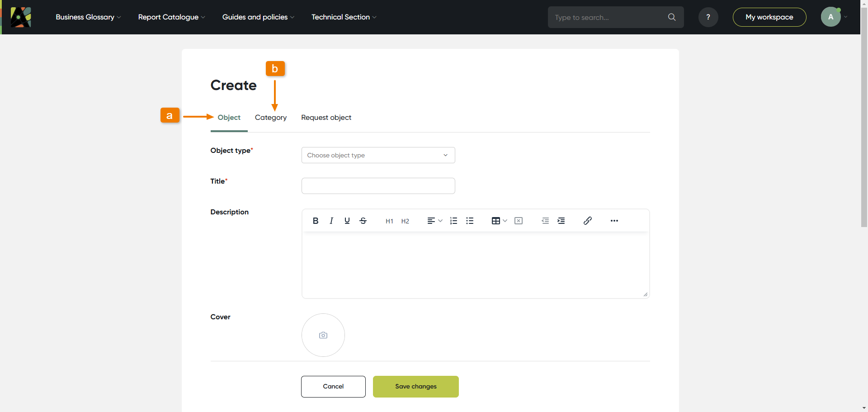Insert a numbered list
Viewport: 868px width, 412px height.
[454, 221]
